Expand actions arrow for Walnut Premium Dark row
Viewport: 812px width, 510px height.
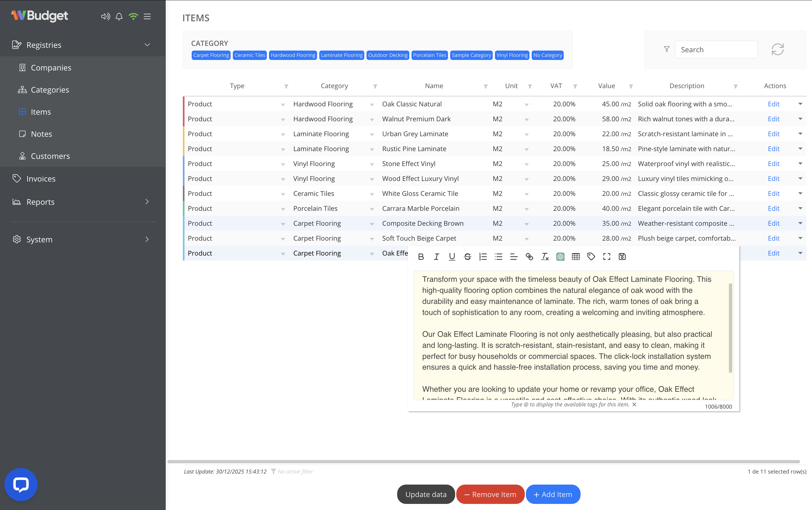click(800, 119)
